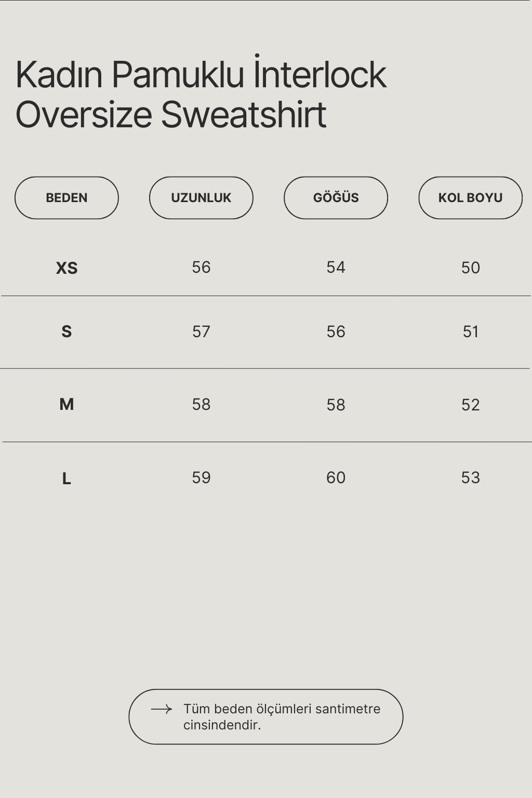Select the KOL BOYU header pill
The width and height of the screenshot is (532, 798).
tap(470, 198)
